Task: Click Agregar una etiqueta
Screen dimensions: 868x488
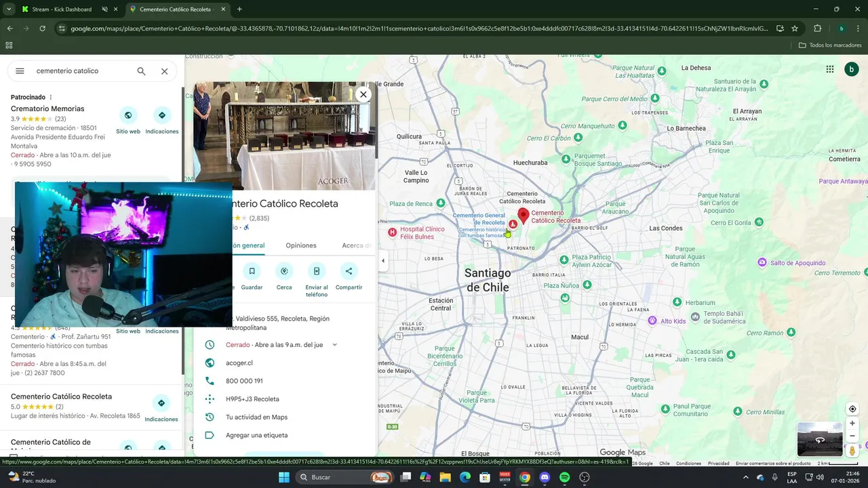Action: point(256,435)
